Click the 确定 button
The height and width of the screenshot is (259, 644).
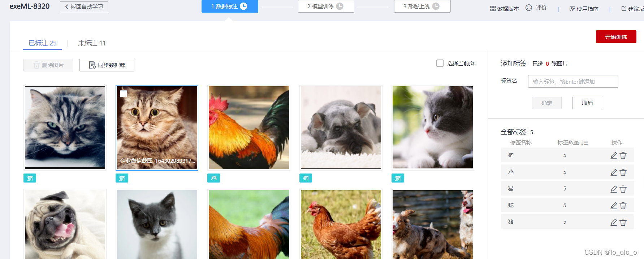[x=547, y=103]
